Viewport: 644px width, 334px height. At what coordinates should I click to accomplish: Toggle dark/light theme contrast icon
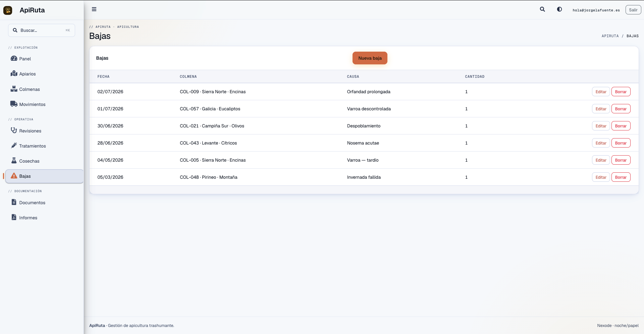coord(559,9)
